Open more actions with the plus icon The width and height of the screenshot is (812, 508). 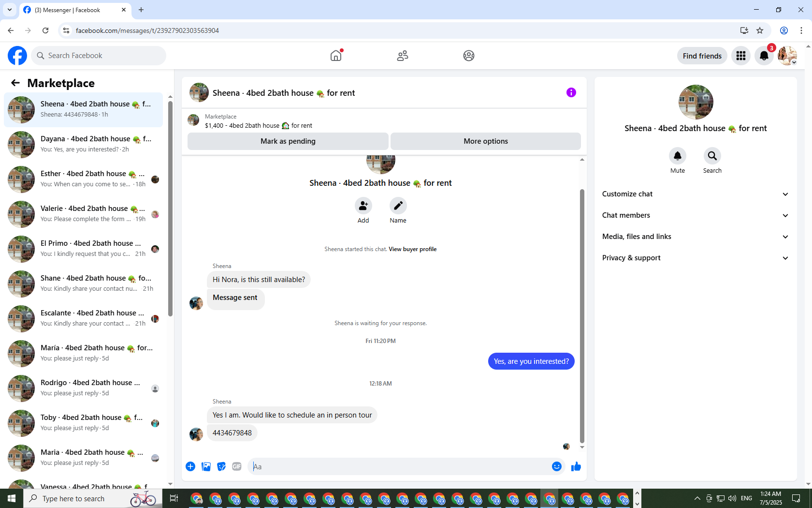click(190, 466)
